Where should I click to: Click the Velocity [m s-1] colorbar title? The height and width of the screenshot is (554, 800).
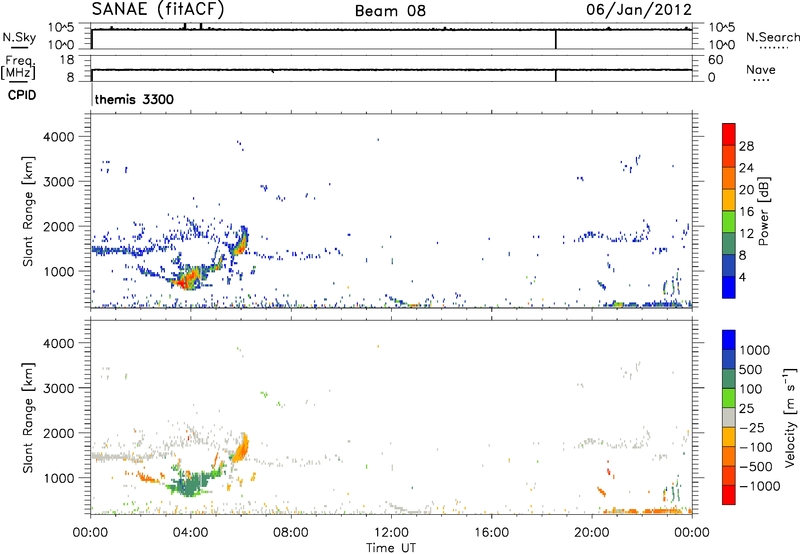pos(790,417)
